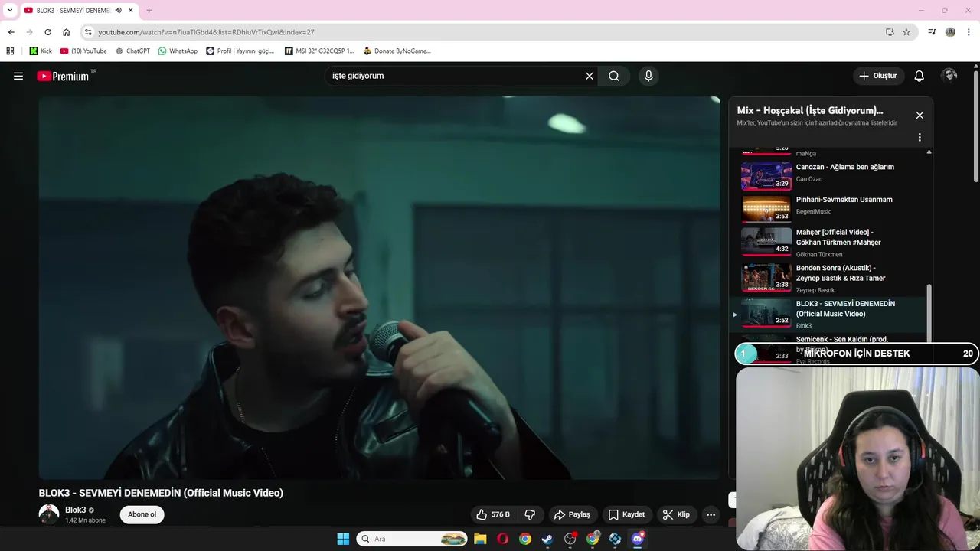The height and width of the screenshot is (551, 980).
Task: Open Windows Start menu
Action: [343, 539]
